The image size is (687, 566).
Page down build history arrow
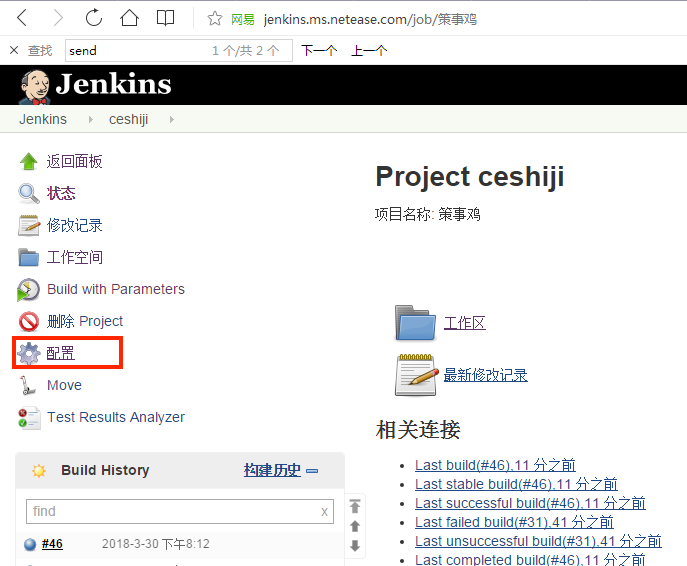click(355, 546)
